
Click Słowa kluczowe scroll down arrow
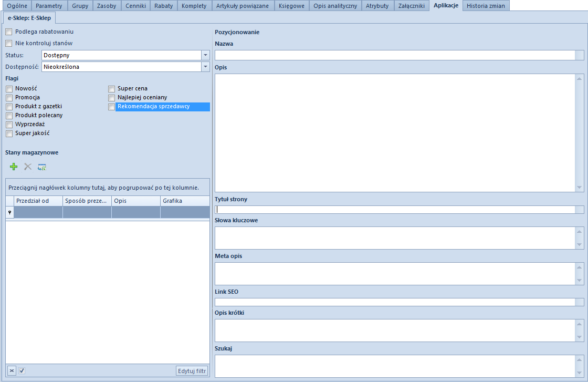(x=580, y=245)
